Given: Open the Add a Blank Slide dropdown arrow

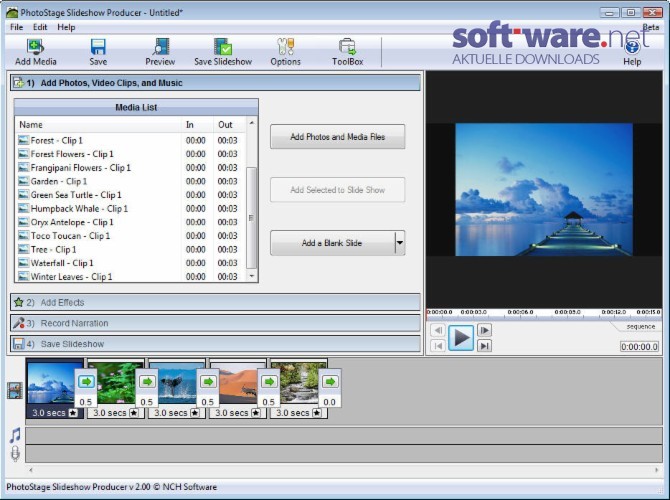Looking at the screenshot, I should pos(400,243).
